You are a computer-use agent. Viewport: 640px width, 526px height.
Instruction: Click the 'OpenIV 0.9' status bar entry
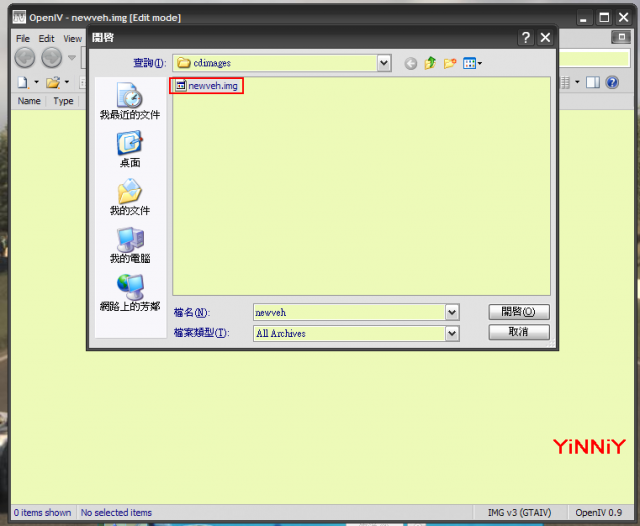click(599, 513)
